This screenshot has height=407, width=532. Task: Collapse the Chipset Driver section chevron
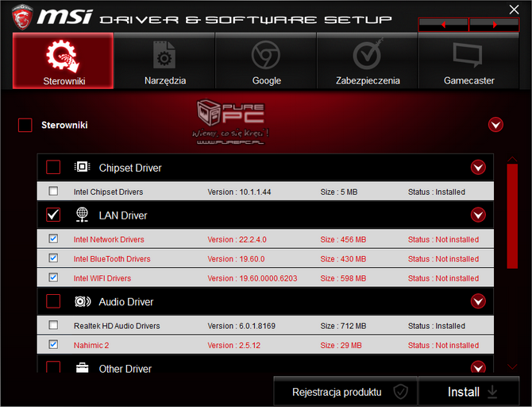pyautogui.click(x=478, y=167)
